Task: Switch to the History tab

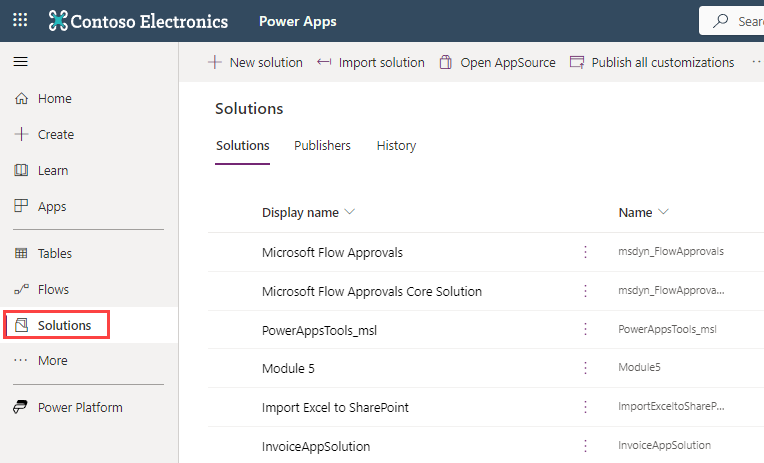Action: point(396,146)
